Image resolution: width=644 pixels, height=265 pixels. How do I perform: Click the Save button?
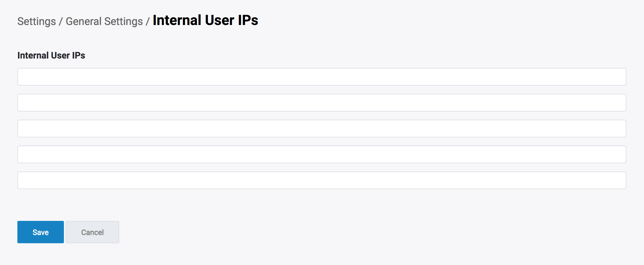point(41,232)
